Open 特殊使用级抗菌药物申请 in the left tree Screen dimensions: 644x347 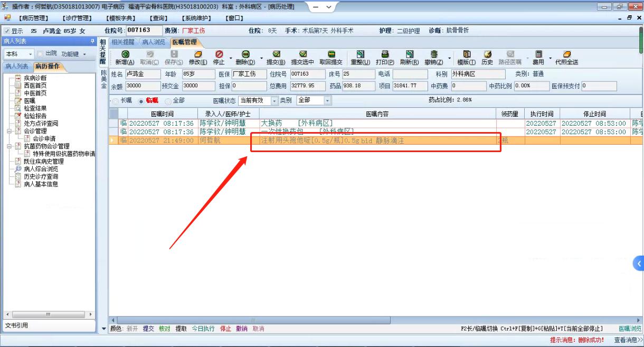64,154
